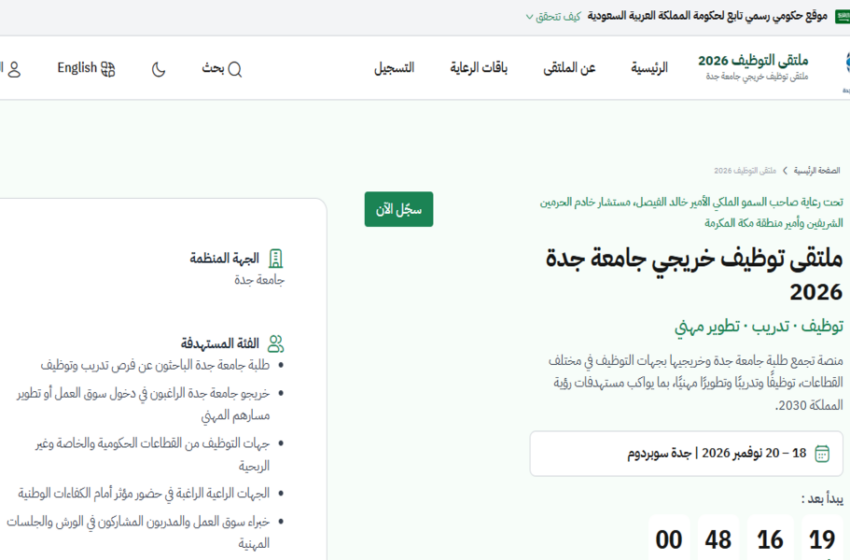The width and height of the screenshot is (850, 560).
Task: Click the date text 18 – 20 نوفمبر 2026
Action: click(754, 453)
